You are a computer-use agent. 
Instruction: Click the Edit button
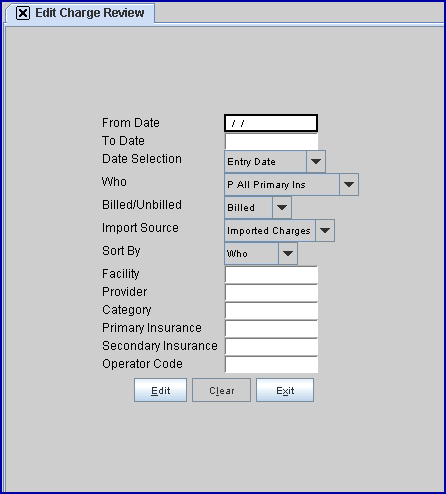160,390
